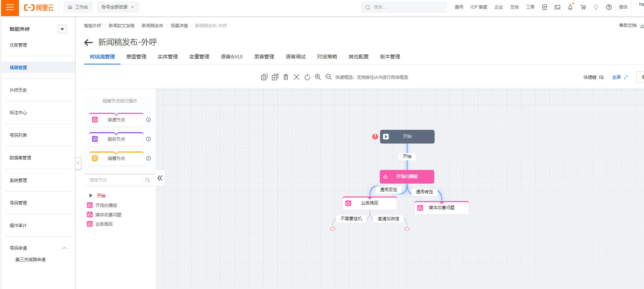Switch to 实体管理 tab

[168, 57]
